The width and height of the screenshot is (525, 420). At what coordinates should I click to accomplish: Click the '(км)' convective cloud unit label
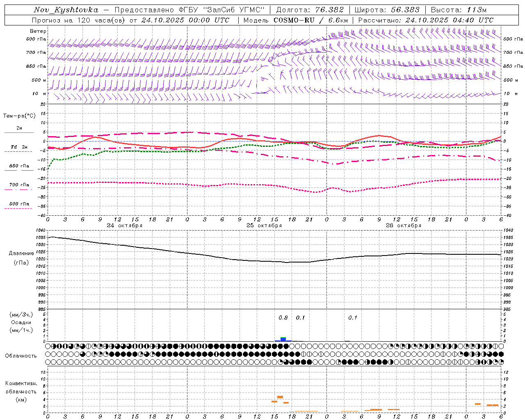tap(21, 399)
